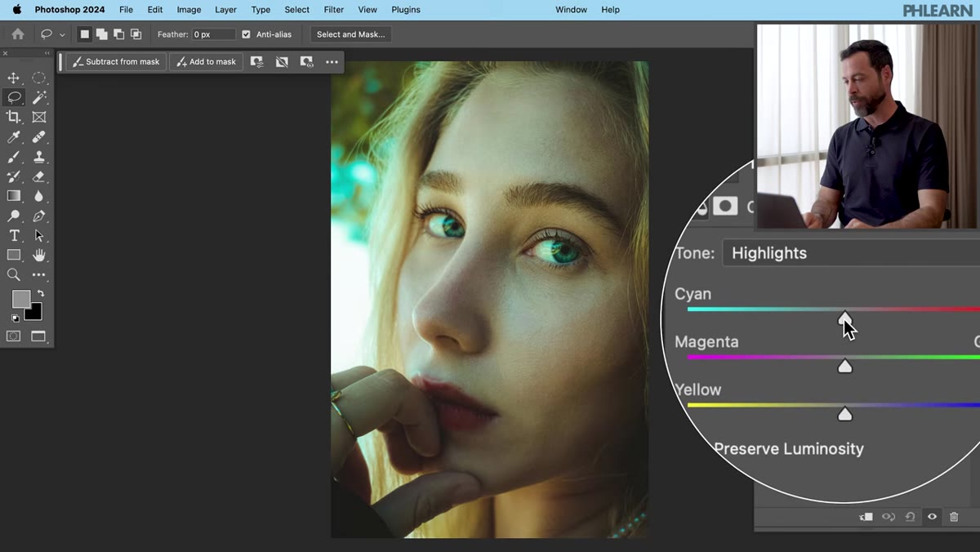Delete the adjustment layer with trash icon
Viewport: 980px width, 552px height.
tap(953, 517)
